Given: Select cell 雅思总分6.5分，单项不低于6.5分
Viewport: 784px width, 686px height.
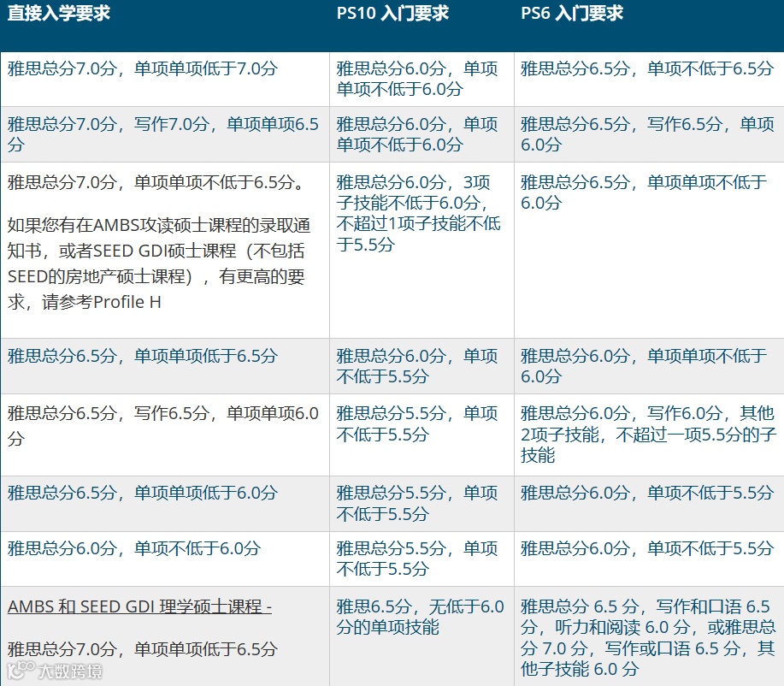Looking at the screenshot, I should click(x=649, y=79).
